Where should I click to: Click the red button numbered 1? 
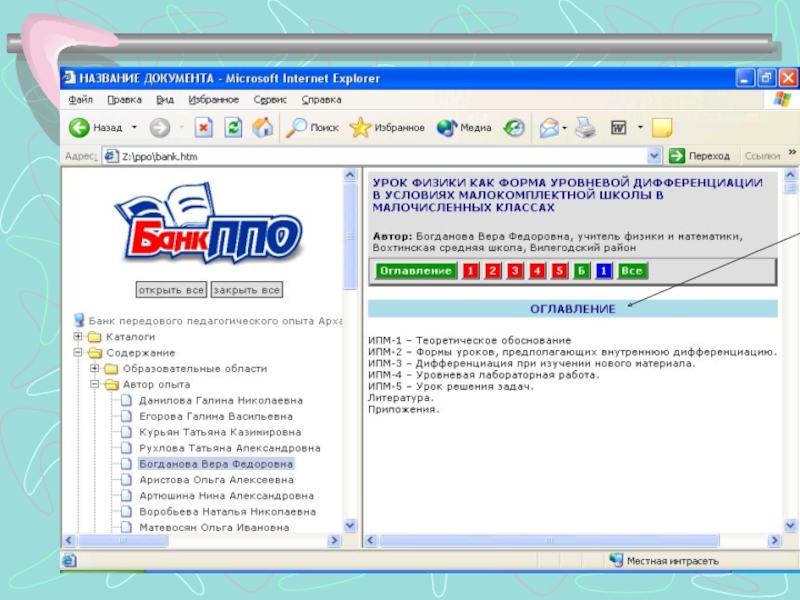tap(470, 271)
